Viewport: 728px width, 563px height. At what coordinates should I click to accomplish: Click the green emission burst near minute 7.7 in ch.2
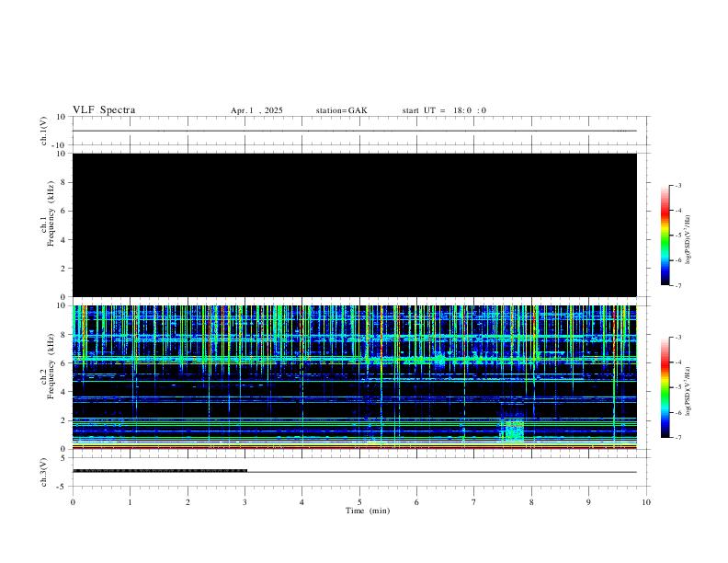[512, 431]
